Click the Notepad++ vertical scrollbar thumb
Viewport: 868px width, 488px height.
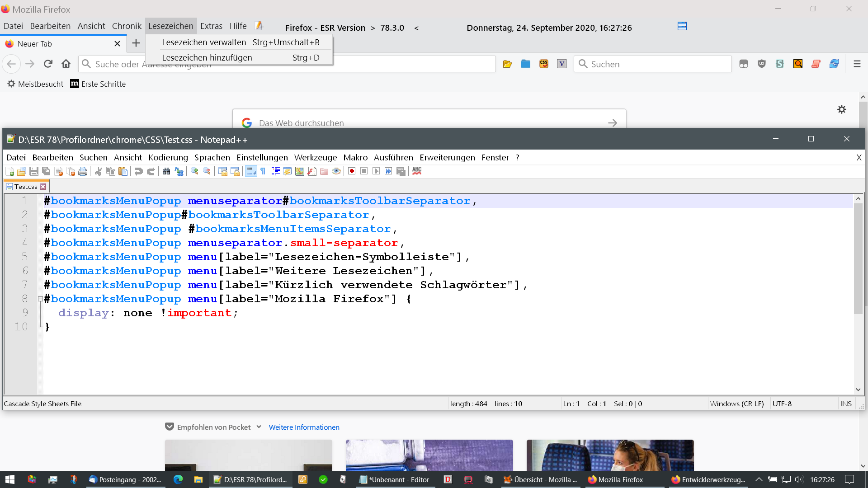coord(858,258)
